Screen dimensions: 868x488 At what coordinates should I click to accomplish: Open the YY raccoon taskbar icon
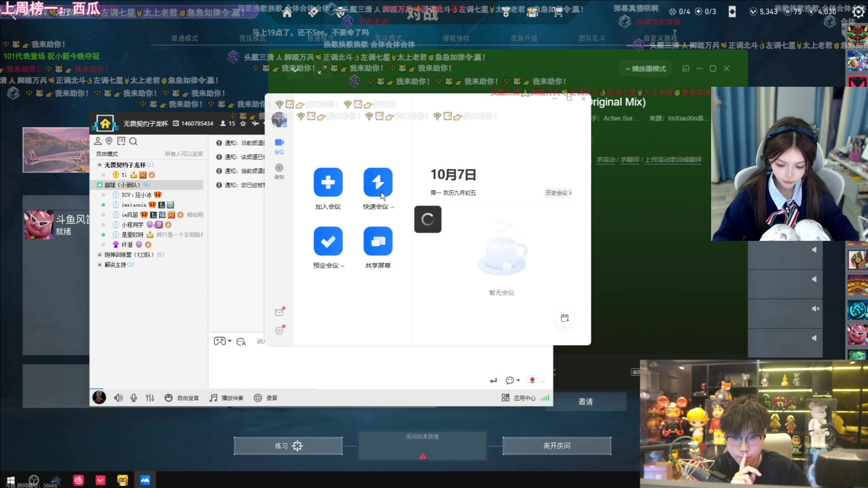123,480
